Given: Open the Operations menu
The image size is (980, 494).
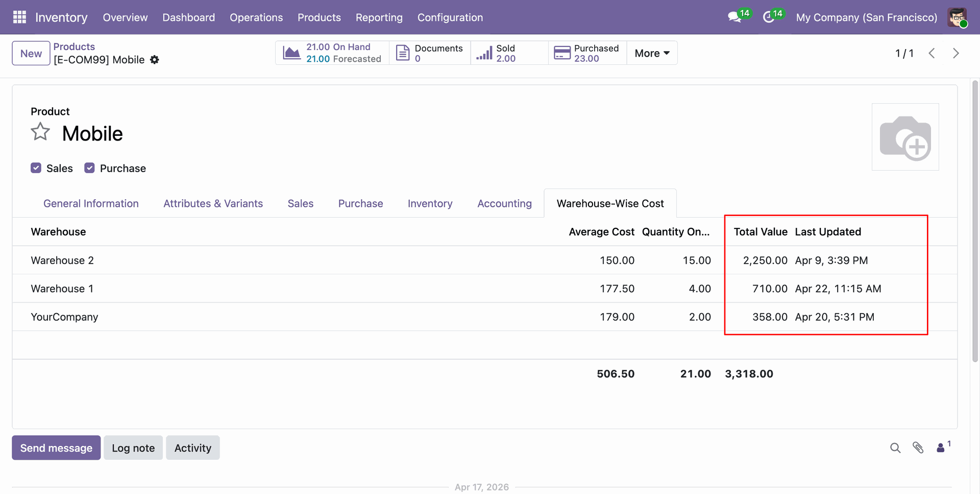Looking at the screenshot, I should [x=256, y=17].
